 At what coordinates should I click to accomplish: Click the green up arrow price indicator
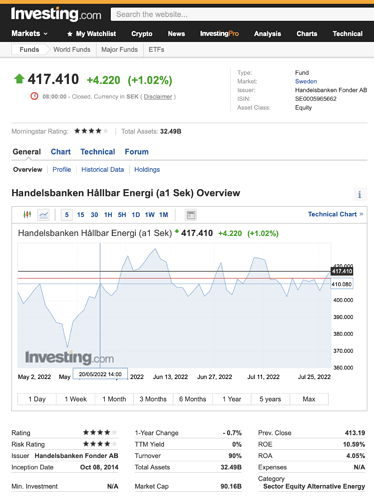[19, 79]
